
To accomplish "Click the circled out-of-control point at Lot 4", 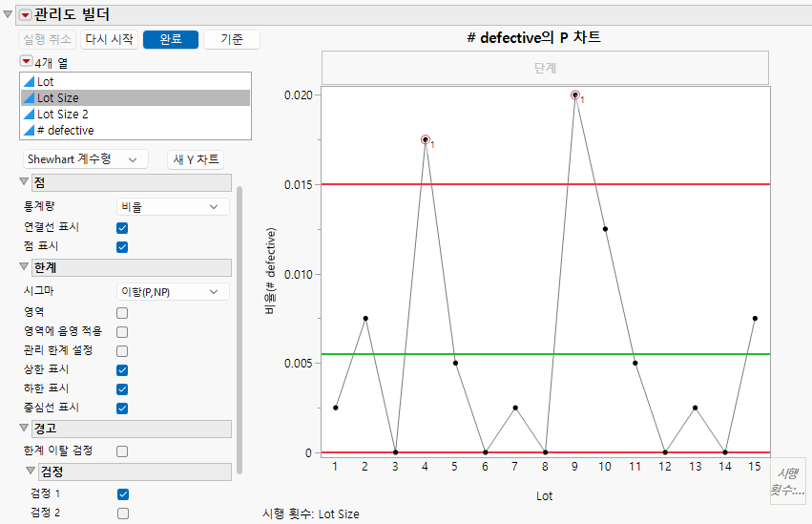I will tap(426, 139).
